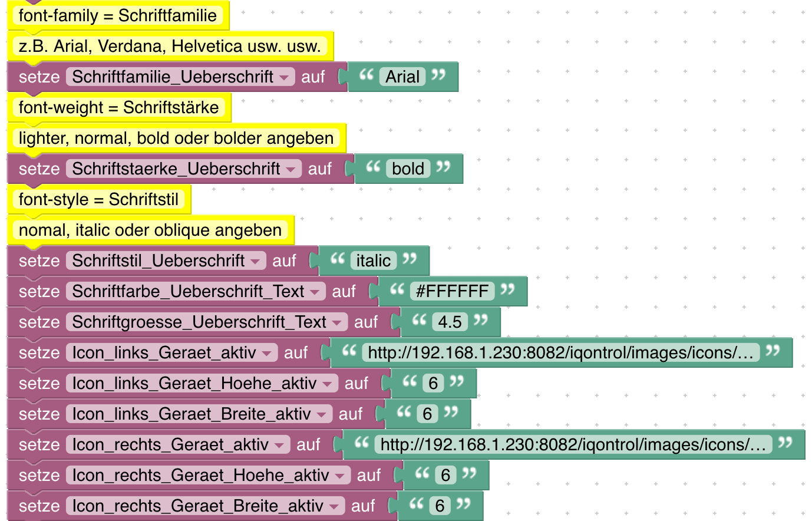Image resolution: width=812 pixels, height=521 pixels.
Task: Click 'auf' on the Schriftfarbe_Ueberschrift_Text block
Action: (x=344, y=292)
